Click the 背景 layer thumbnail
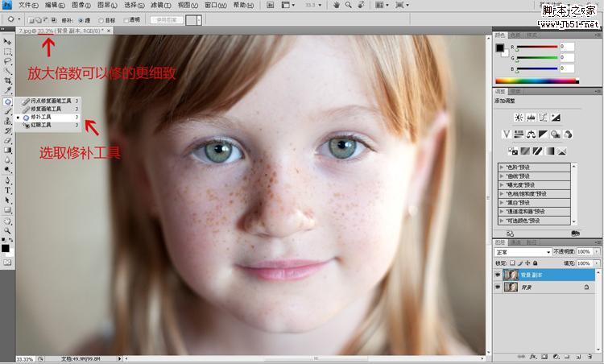The image size is (604, 364). [x=511, y=287]
